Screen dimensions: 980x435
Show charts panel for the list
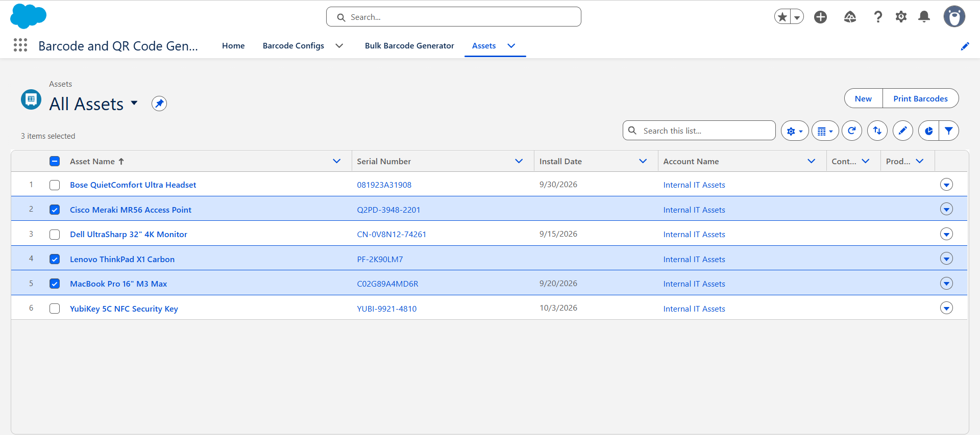(x=928, y=131)
